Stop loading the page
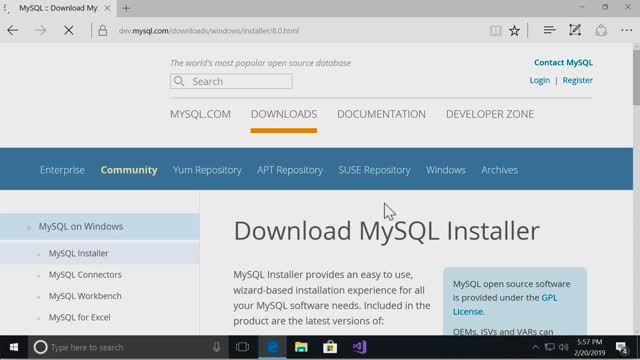The height and width of the screenshot is (360, 640). pyautogui.click(x=69, y=31)
